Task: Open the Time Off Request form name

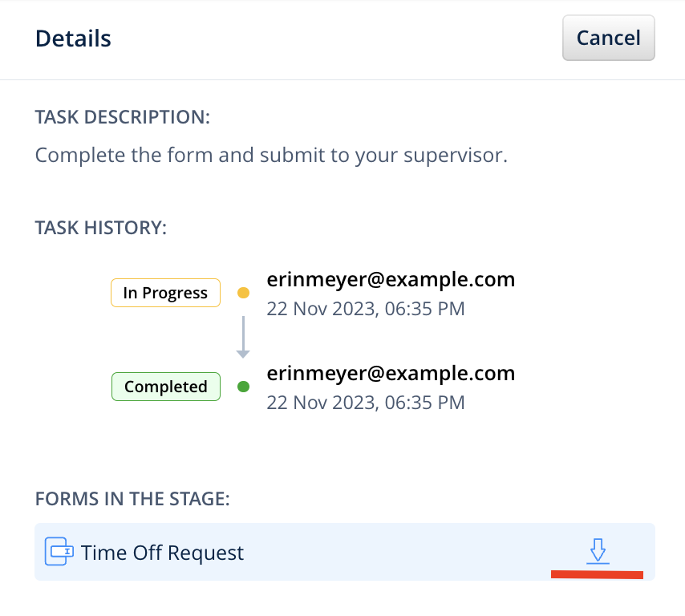Action: click(162, 553)
